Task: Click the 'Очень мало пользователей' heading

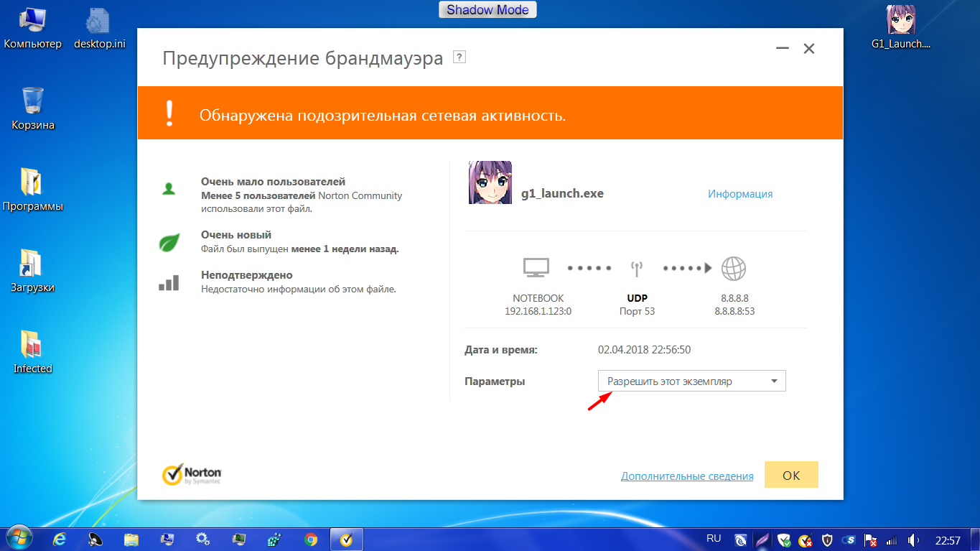Action: coord(274,182)
